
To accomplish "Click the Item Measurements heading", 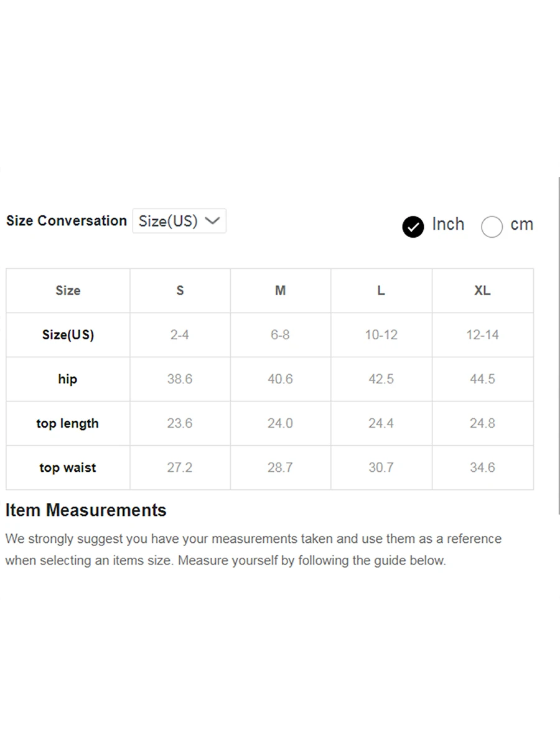I will pos(86,510).
